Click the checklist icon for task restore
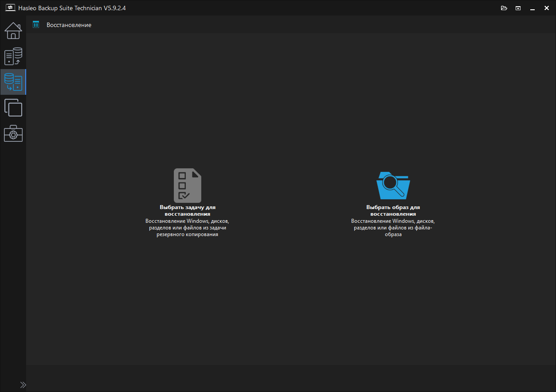The width and height of the screenshot is (556, 392). [x=188, y=185]
